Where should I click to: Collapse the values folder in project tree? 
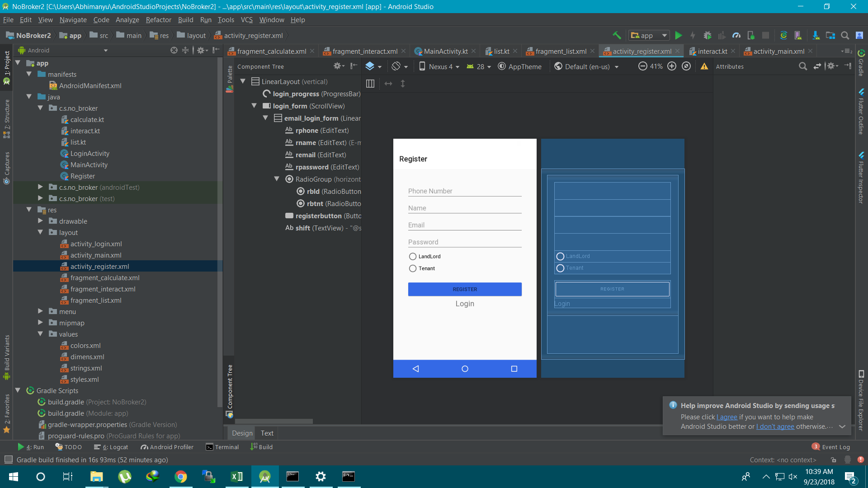coord(40,334)
